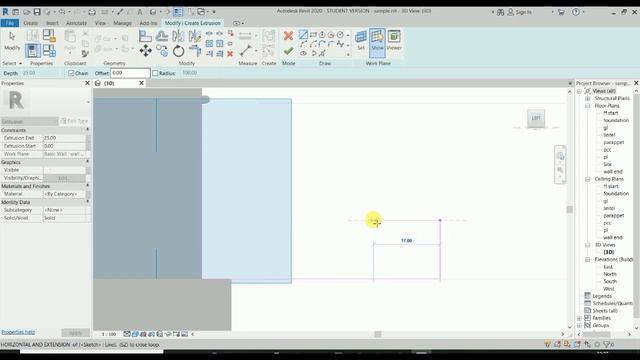Screen dimensions: 640x360
Task: Click the Save icon in quick access toolbar
Action: pyautogui.click(x=37, y=12)
